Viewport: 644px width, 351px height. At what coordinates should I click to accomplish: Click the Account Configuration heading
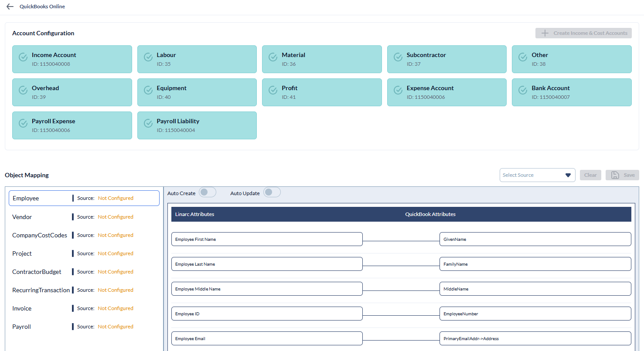(43, 33)
